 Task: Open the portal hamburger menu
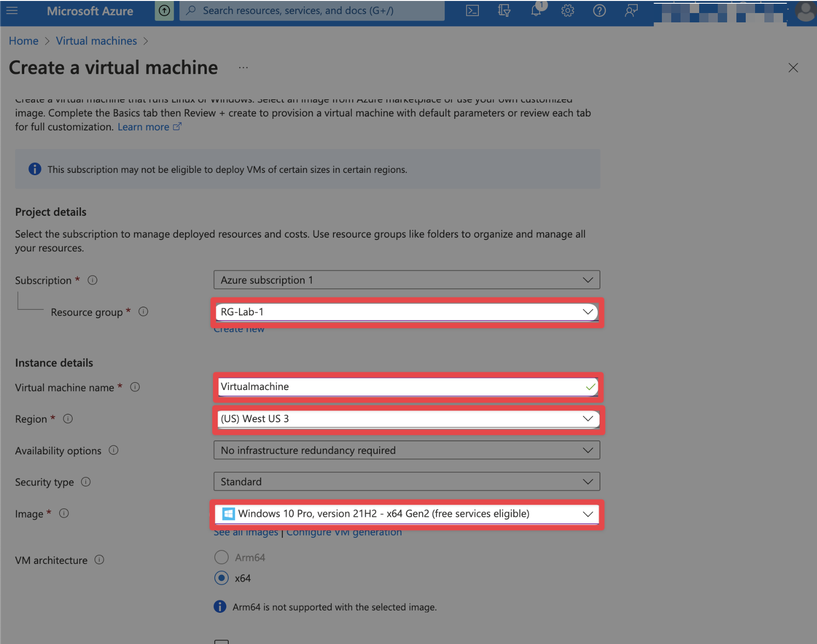pyautogui.click(x=12, y=10)
